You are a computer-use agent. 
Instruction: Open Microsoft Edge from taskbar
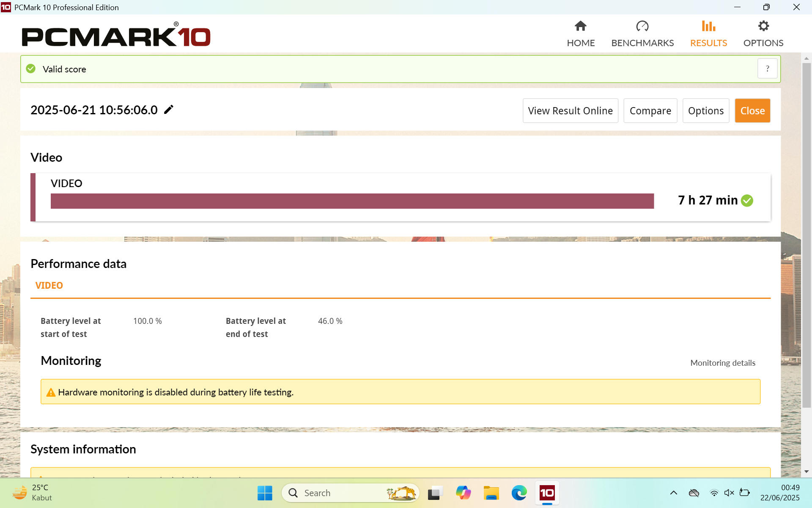click(519, 493)
